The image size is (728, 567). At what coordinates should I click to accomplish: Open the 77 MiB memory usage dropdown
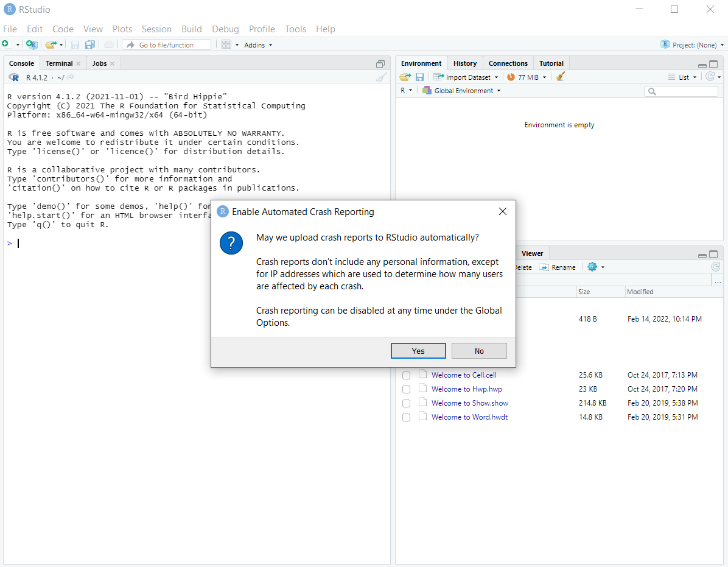[x=527, y=77]
